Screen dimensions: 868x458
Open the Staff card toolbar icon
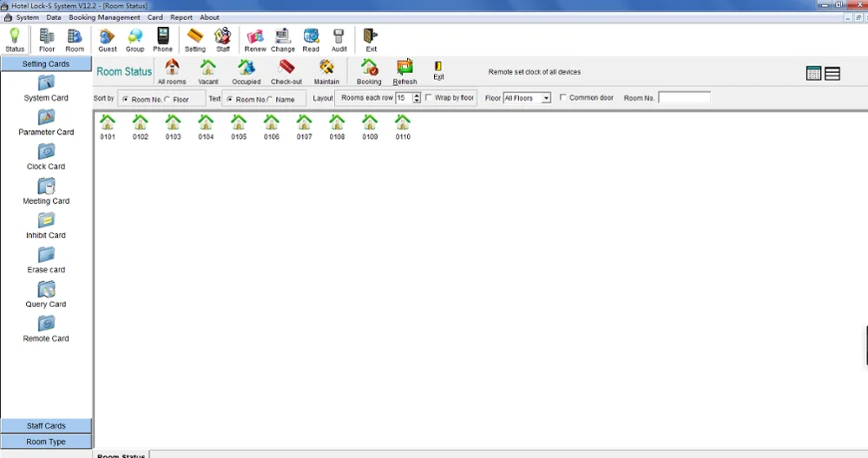click(x=223, y=40)
